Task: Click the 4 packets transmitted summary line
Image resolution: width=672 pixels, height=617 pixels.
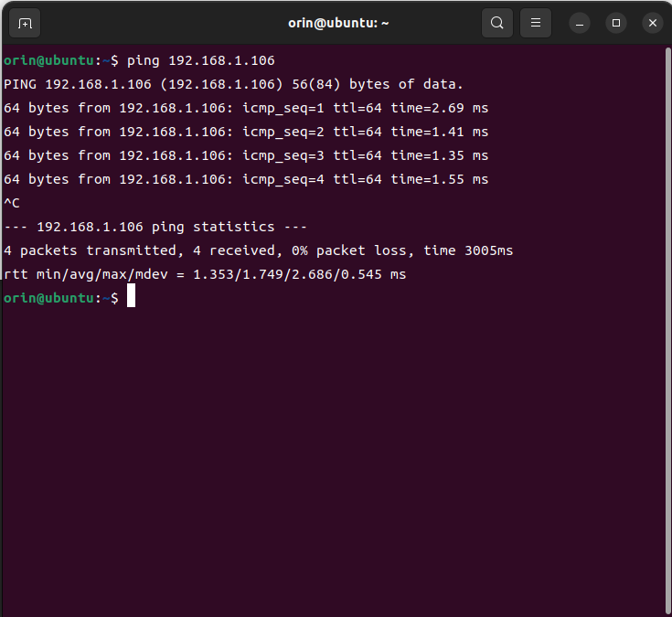Action: click(259, 250)
